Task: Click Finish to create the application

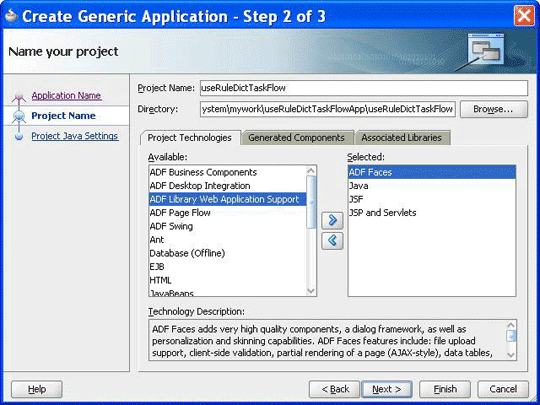Action: pos(445,389)
